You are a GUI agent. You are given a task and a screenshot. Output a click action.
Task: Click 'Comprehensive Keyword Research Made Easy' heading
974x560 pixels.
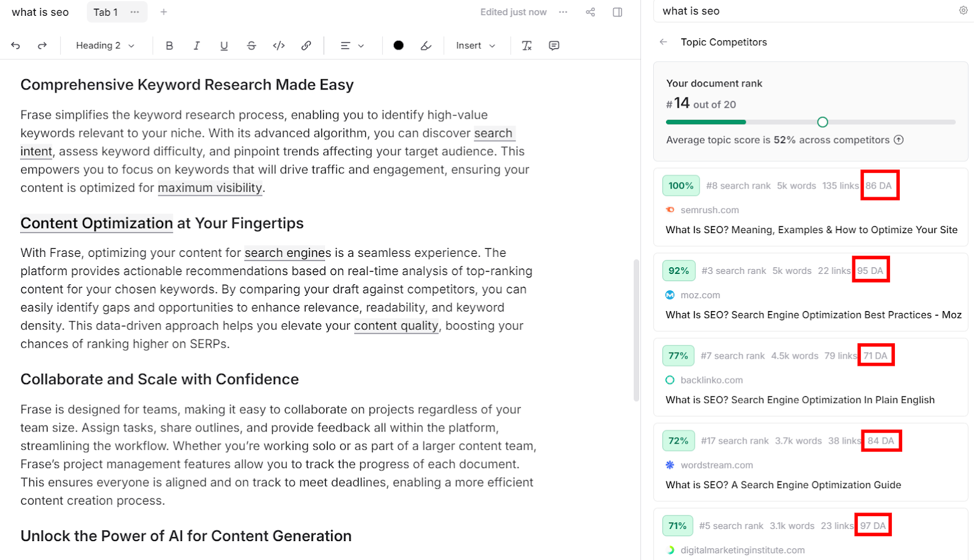click(187, 85)
